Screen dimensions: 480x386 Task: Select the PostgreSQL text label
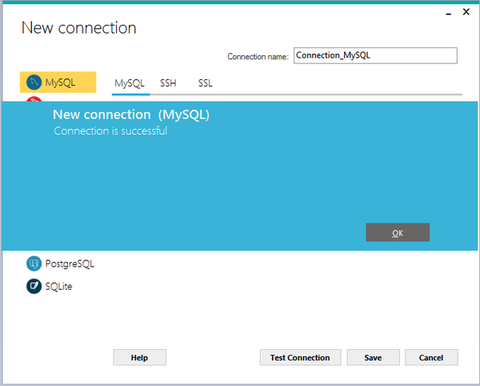70,264
